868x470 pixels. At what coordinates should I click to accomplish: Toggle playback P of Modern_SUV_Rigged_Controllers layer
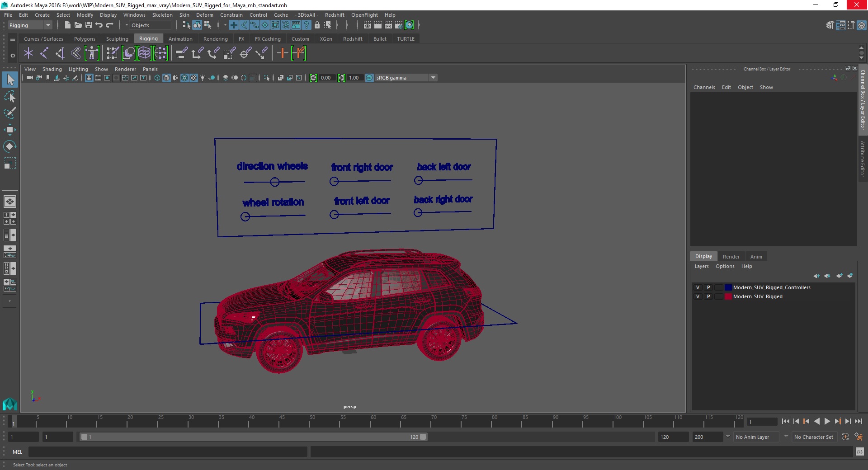tap(708, 287)
